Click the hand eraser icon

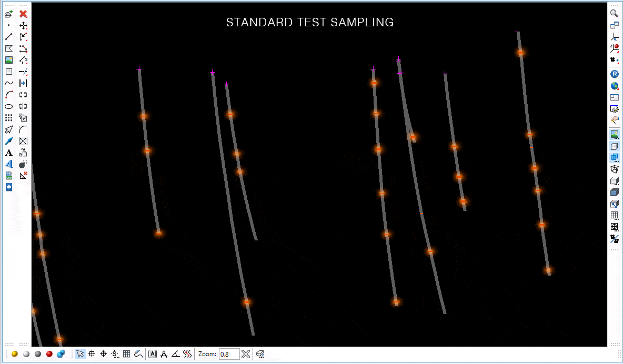[614, 120]
